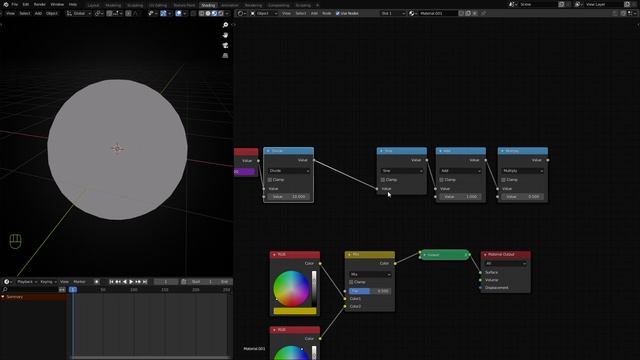Click the timeline search magnifier icon
This screenshot has width=640, height=360.
tap(4, 289)
